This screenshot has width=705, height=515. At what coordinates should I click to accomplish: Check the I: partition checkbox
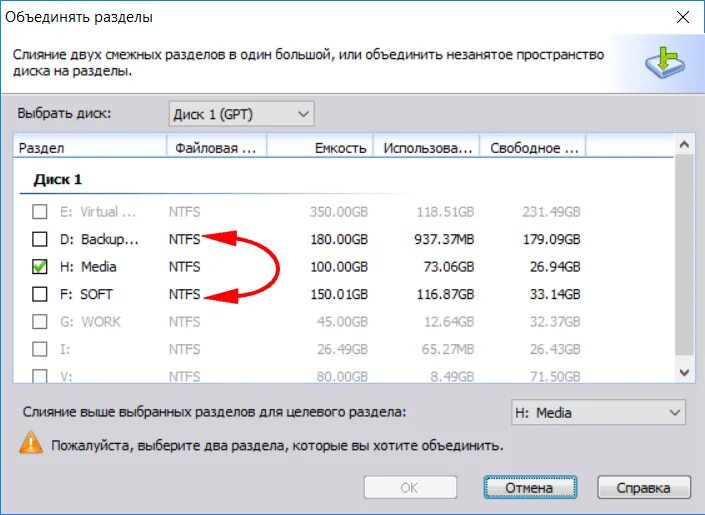click(40, 349)
